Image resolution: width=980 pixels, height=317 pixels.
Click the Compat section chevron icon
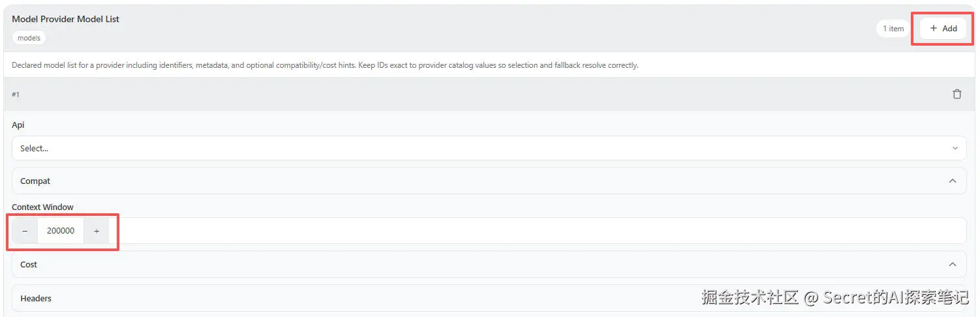pos(953,181)
